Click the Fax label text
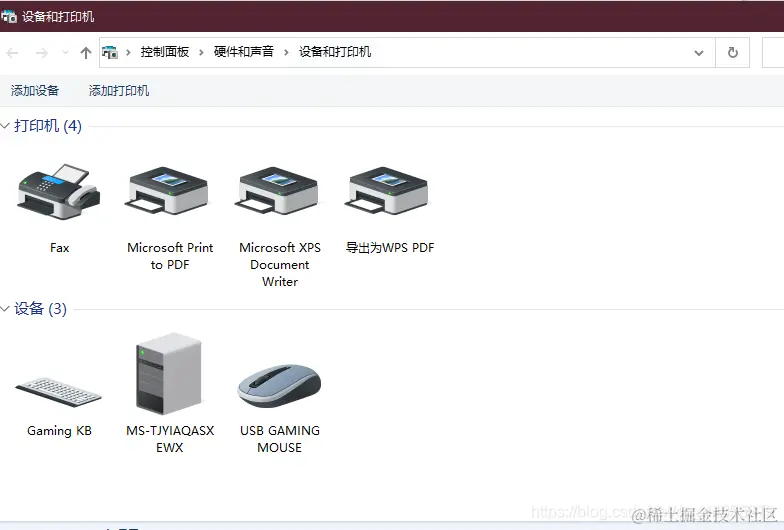Image resolution: width=784 pixels, height=530 pixels. tap(60, 248)
